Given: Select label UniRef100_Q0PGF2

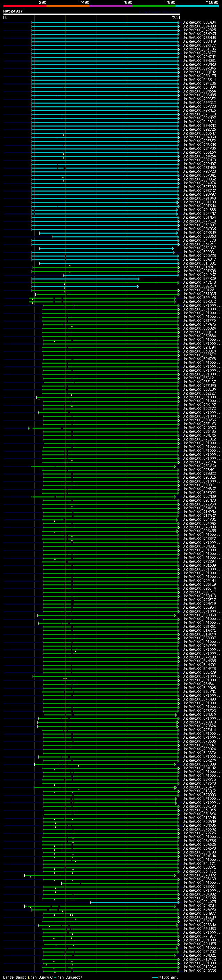Looking at the screenshot, I should pos(199,99).
